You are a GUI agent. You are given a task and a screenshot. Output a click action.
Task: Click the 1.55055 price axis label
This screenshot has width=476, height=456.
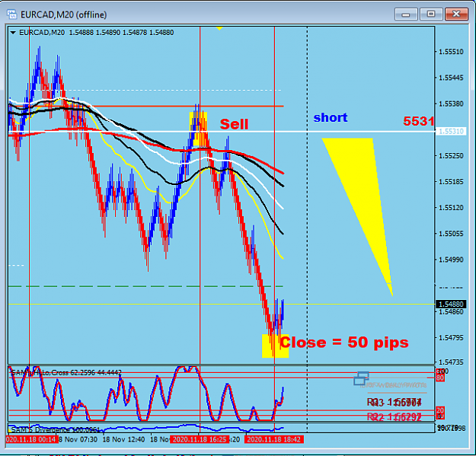[x=451, y=234]
